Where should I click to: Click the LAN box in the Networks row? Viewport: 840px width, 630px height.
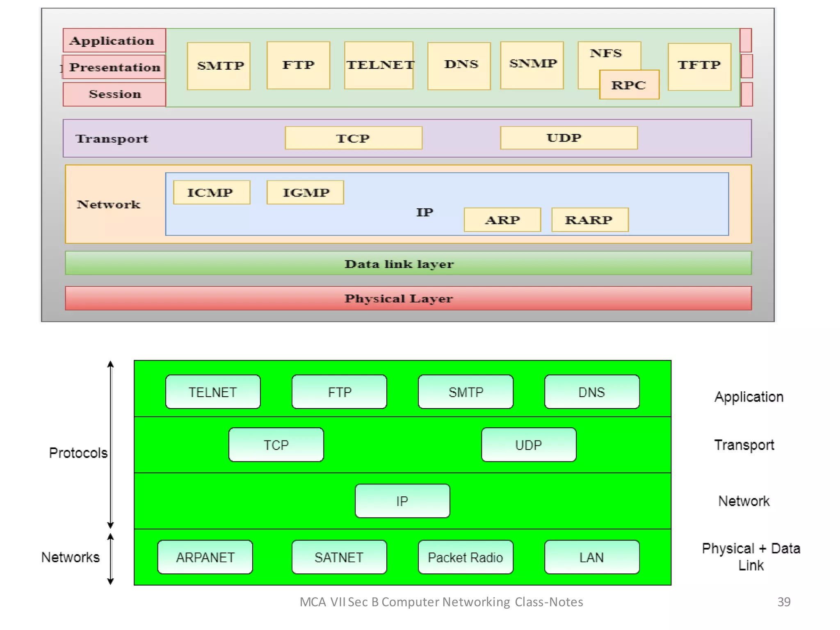tap(592, 557)
